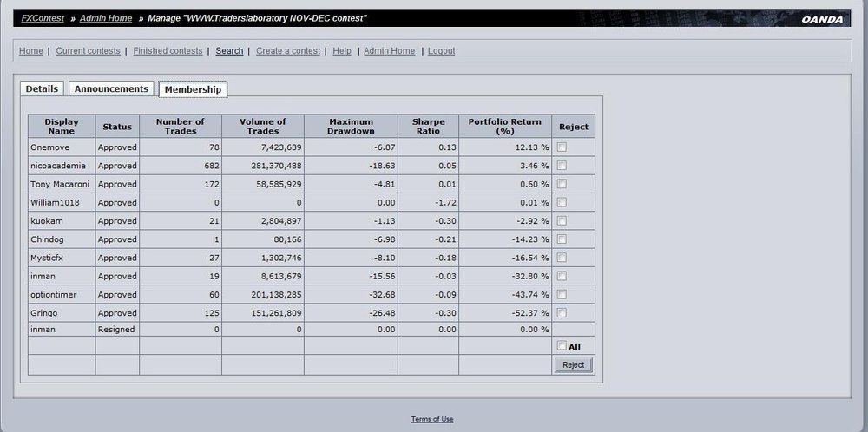Click the 8,613,679 volume value
This screenshot has height=432, width=868.
(x=281, y=276)
